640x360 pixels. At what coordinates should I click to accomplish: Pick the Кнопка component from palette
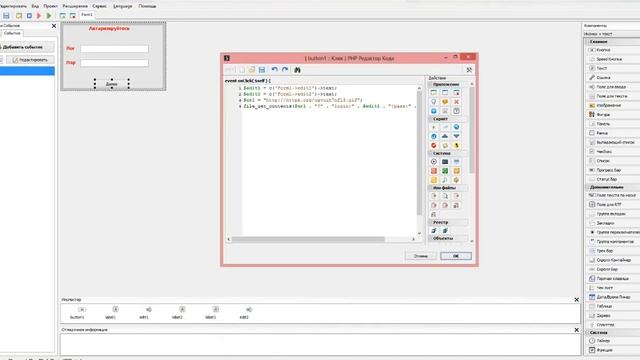pyautogui.click(x=612, y=50)
